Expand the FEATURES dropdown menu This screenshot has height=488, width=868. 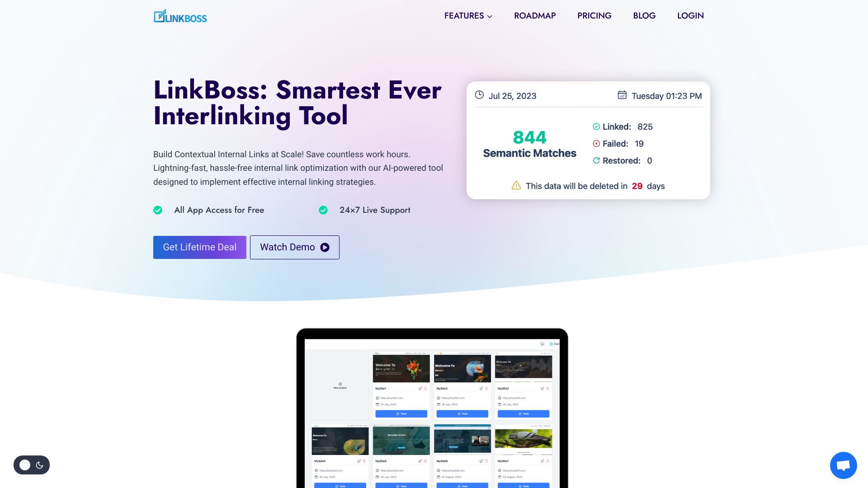coord(468,15)
